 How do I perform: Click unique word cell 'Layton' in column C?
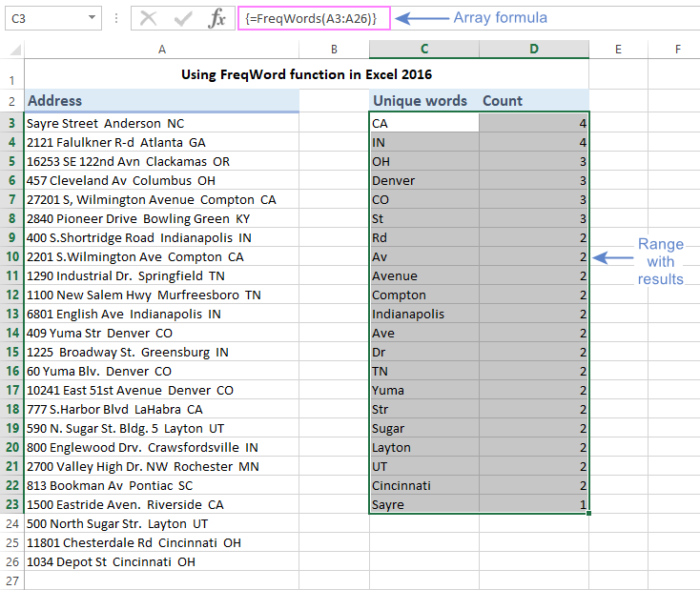424,447
